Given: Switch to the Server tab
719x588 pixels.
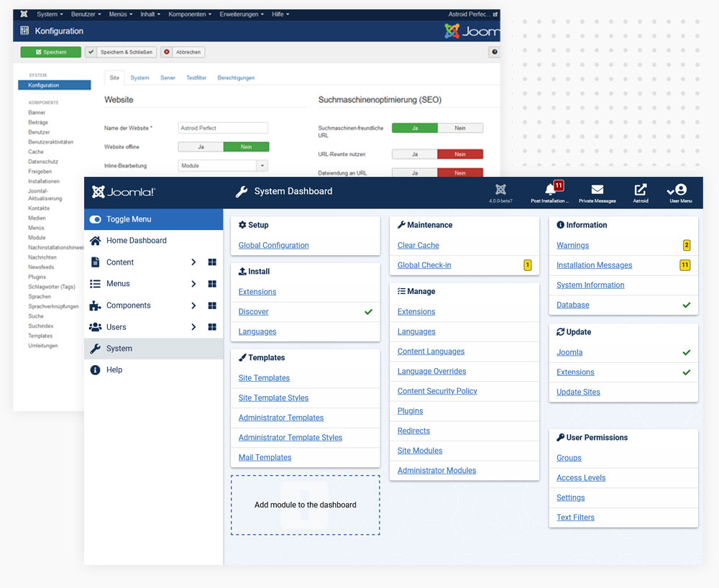Looking at the screenshot, I should coord(168,77).
